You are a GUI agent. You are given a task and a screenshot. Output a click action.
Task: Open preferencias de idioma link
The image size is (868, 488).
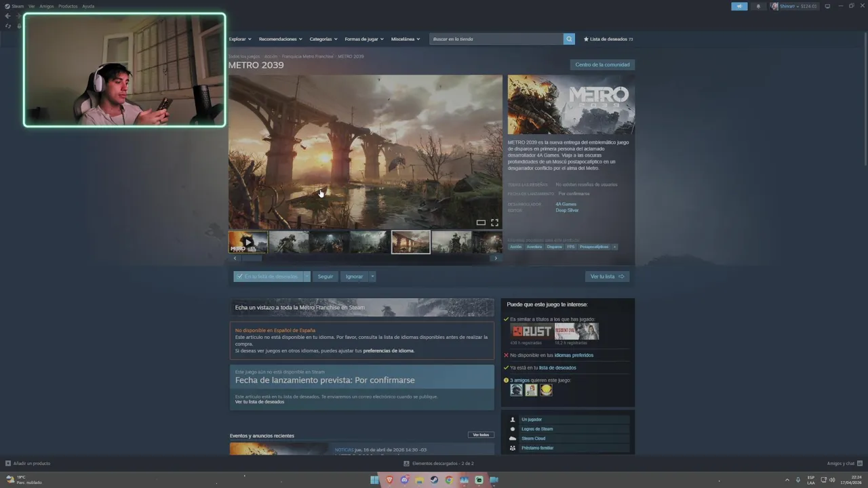388,351
